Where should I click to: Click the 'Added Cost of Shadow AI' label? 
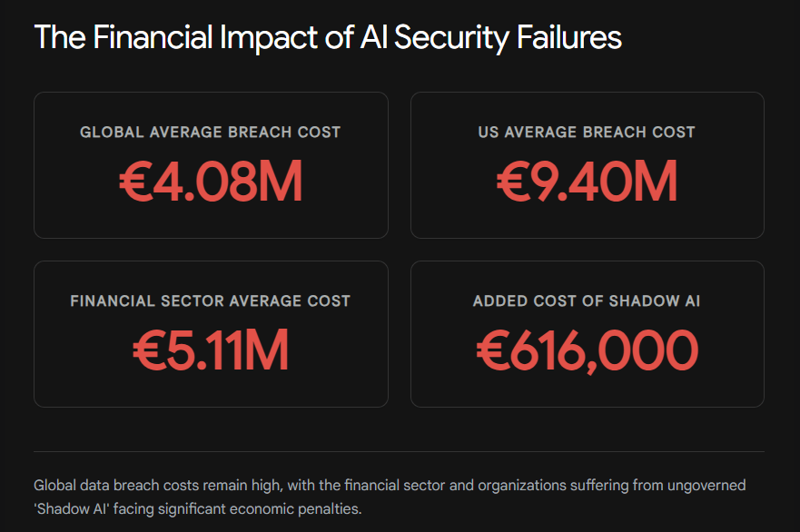tap(587, 301)
